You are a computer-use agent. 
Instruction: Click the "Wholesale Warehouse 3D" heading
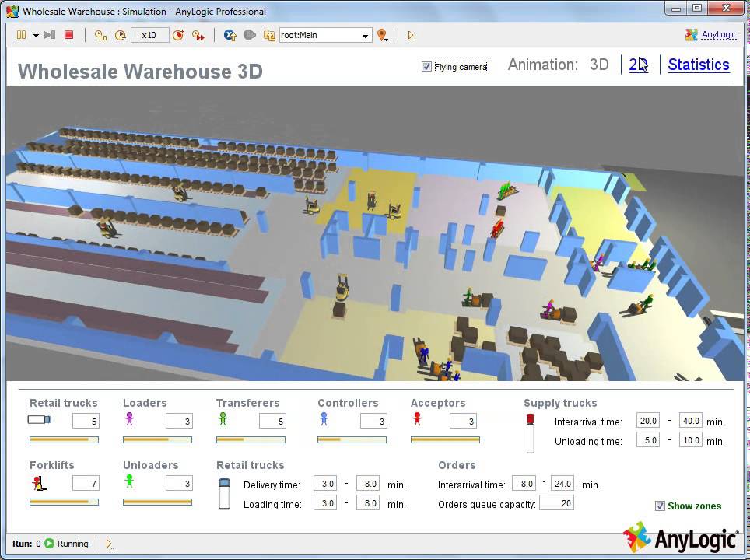(x=140, y=72)
